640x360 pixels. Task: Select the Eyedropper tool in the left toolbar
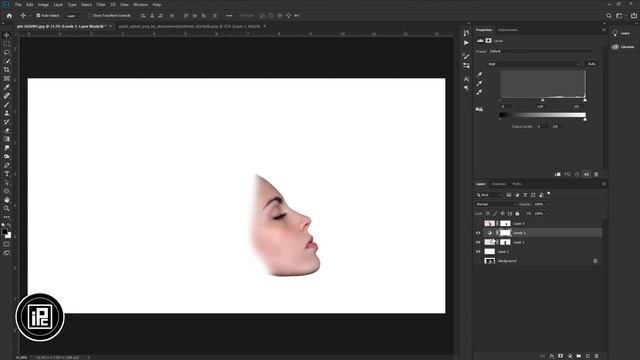click(x=7, y=87)
